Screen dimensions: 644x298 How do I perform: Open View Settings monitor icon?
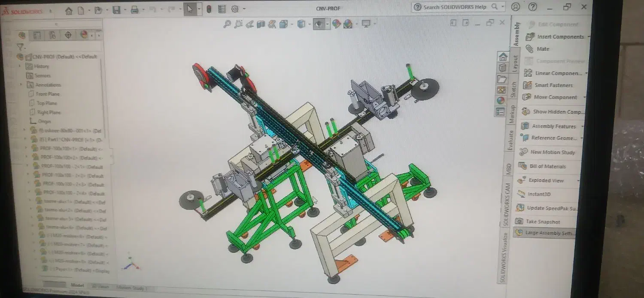click(366, 24)
